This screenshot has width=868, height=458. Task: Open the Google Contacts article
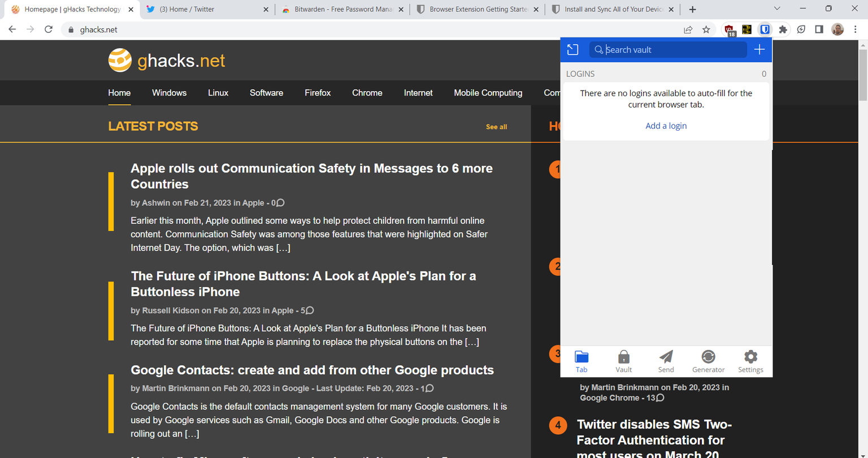(x=312, y=370)
